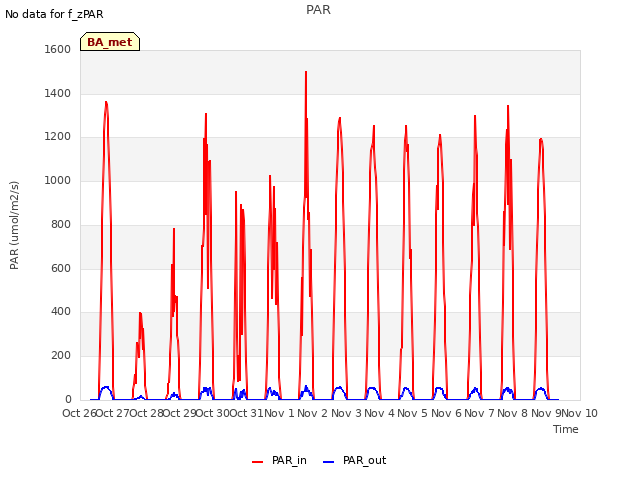The image size is (640, 480).
Task: Click the first PAR_in peak near 1360
Action: point(106,102)
